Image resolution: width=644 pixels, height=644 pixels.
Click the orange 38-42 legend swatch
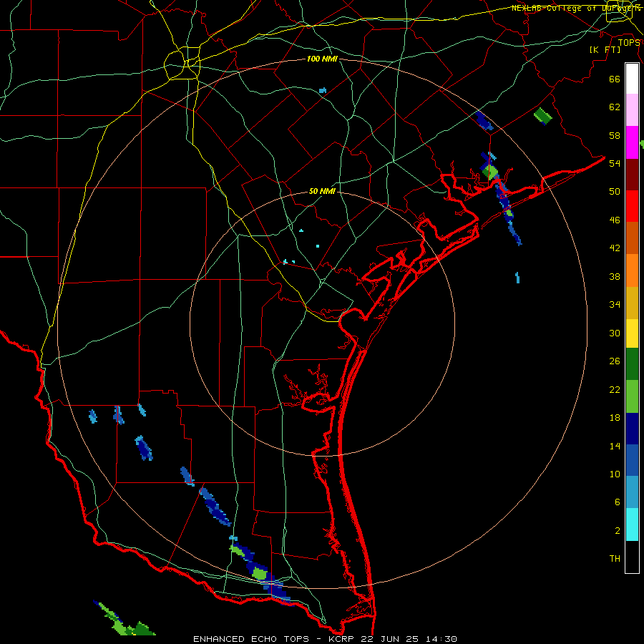point(632,270)
